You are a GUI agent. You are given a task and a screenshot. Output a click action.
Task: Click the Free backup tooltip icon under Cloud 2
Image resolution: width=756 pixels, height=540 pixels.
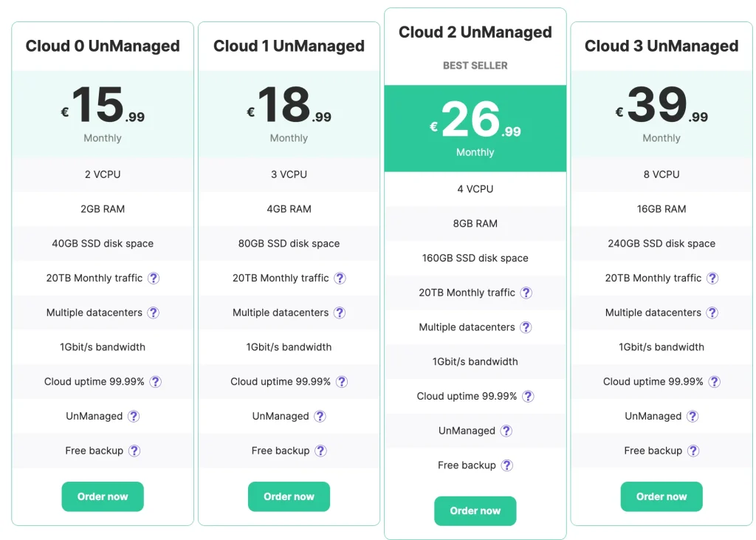[x=506, y=465]
